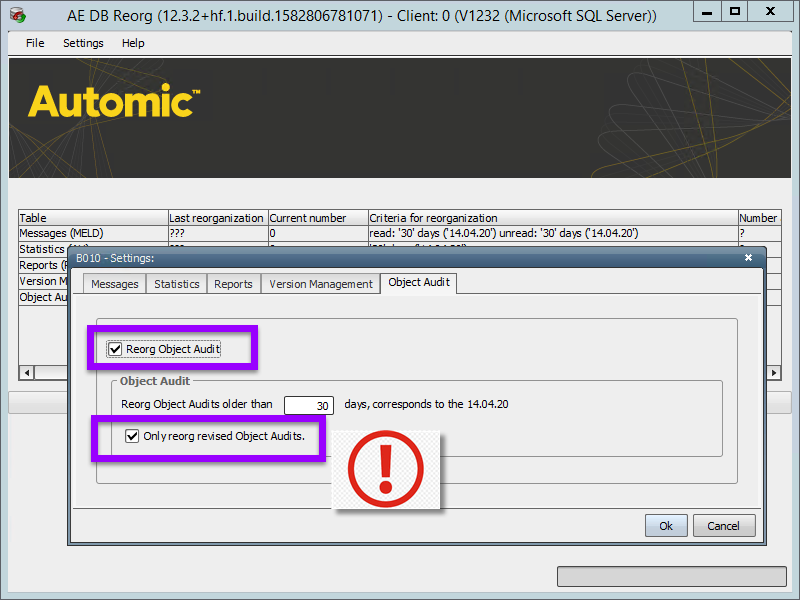Viewport: 800px width, 600px height.
Task: Close the B010 Settings dialog with its X
Action: [747, 257]
